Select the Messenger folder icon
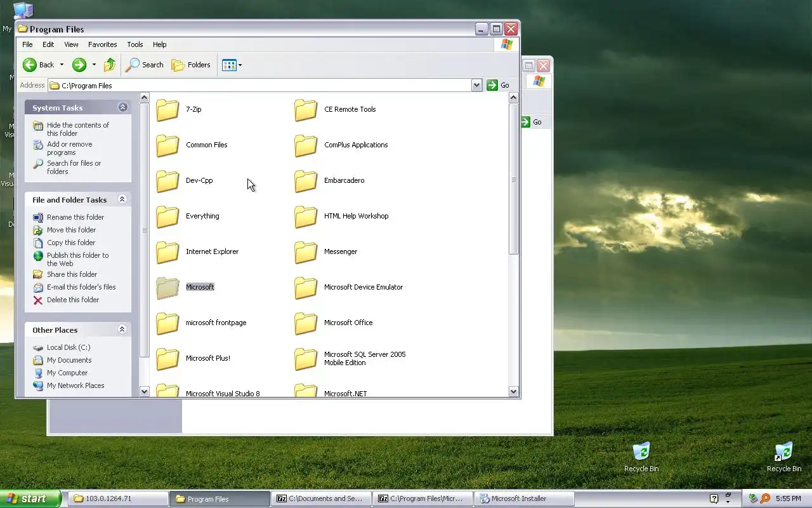 [x=306, y=251]
